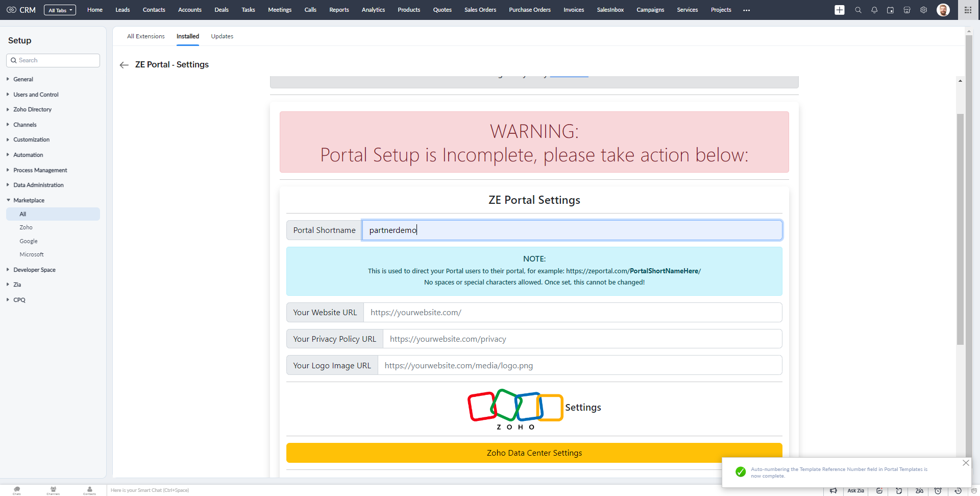Viewport: 980px width, 496px height.
Task: Select Google under Marketplace
Action: (29, 241)
